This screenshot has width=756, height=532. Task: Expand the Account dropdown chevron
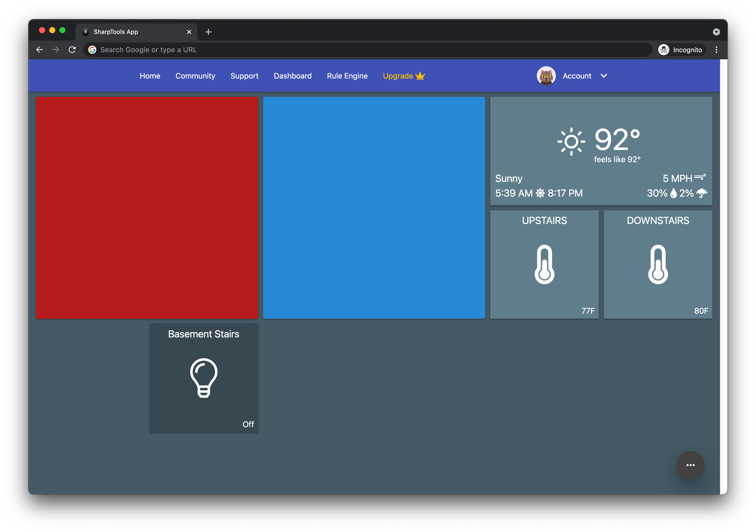604,76
